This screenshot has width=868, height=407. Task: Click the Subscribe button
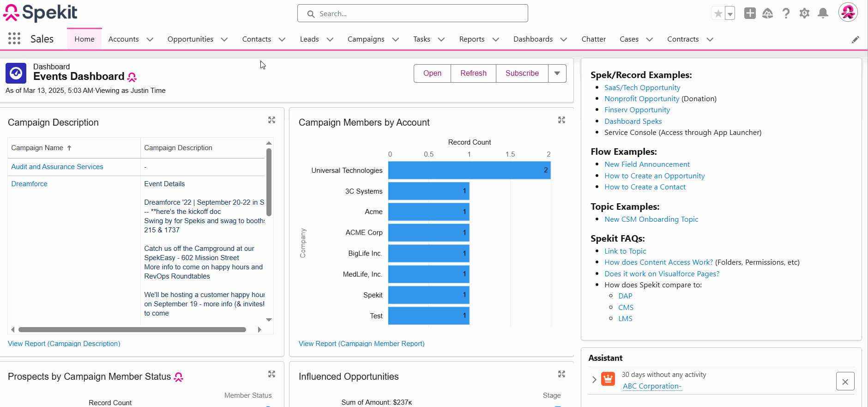pyautogui.click(x=522, y=73)
